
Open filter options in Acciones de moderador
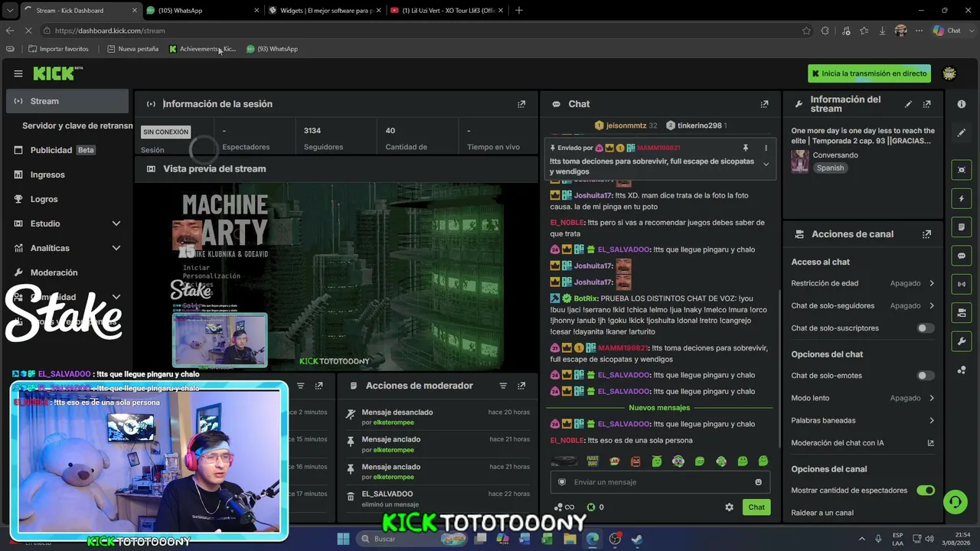[x=503, y=386]
